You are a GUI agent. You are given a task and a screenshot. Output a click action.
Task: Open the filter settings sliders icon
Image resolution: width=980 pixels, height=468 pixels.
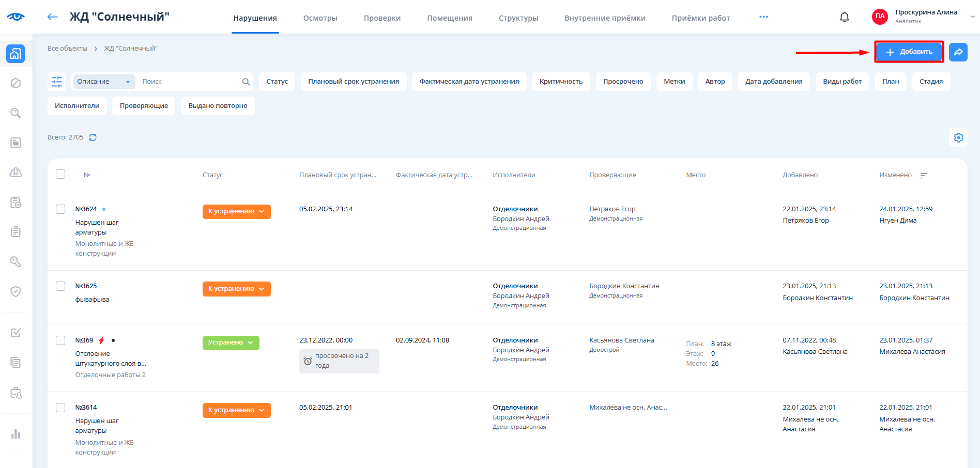tap(57, 82)
